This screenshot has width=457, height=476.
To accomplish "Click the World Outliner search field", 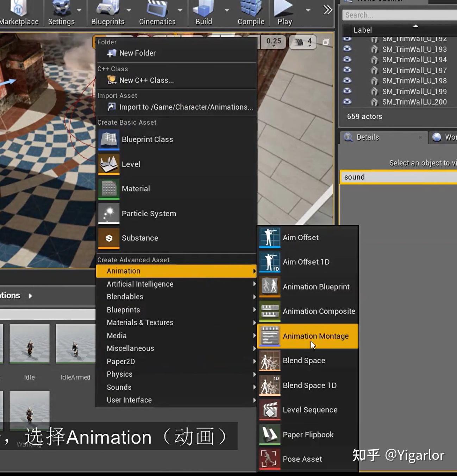I will click(400, 15).
